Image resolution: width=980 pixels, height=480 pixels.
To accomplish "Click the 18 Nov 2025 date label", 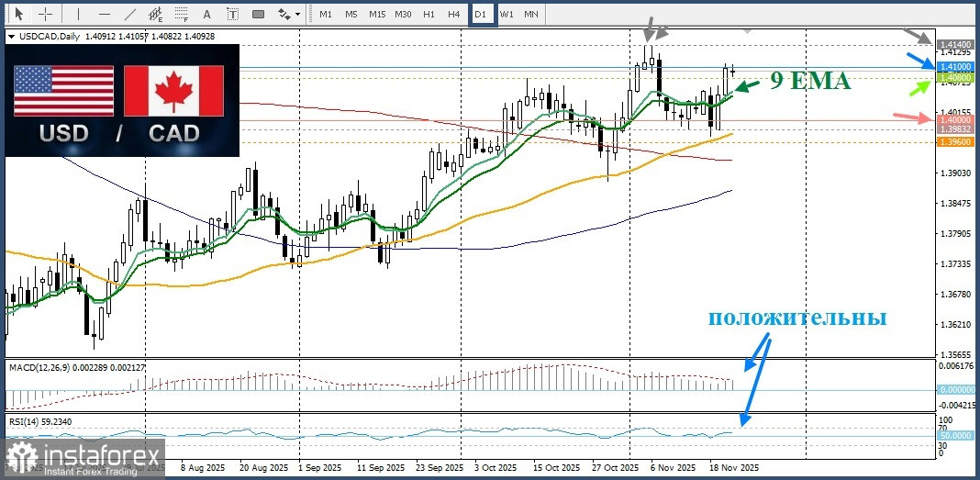I will tap(734, 467).
